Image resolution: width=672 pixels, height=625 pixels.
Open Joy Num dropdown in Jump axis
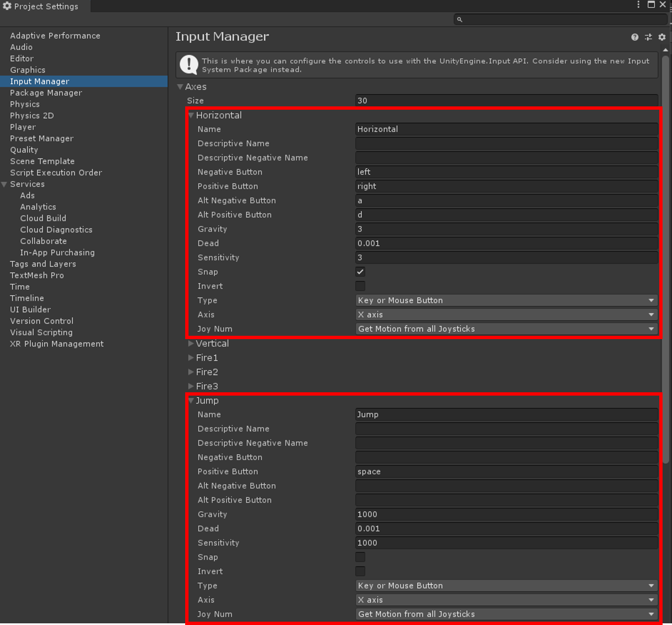(x=507, y=614)
